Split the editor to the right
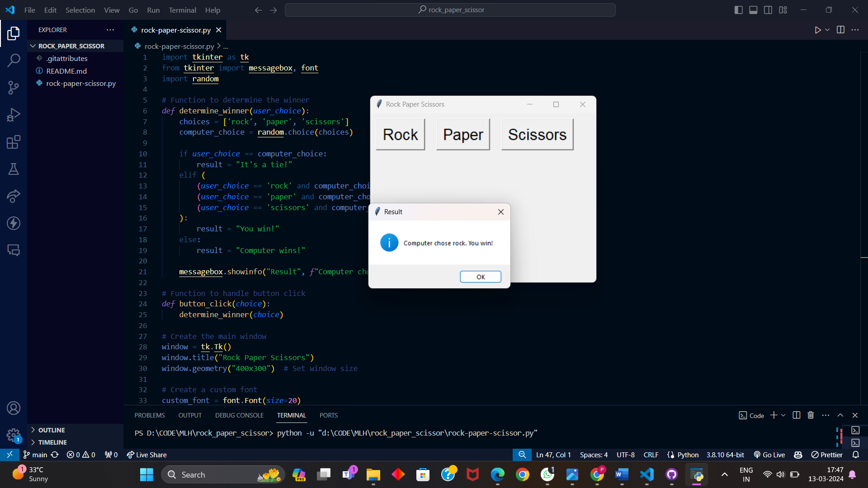 840,30
